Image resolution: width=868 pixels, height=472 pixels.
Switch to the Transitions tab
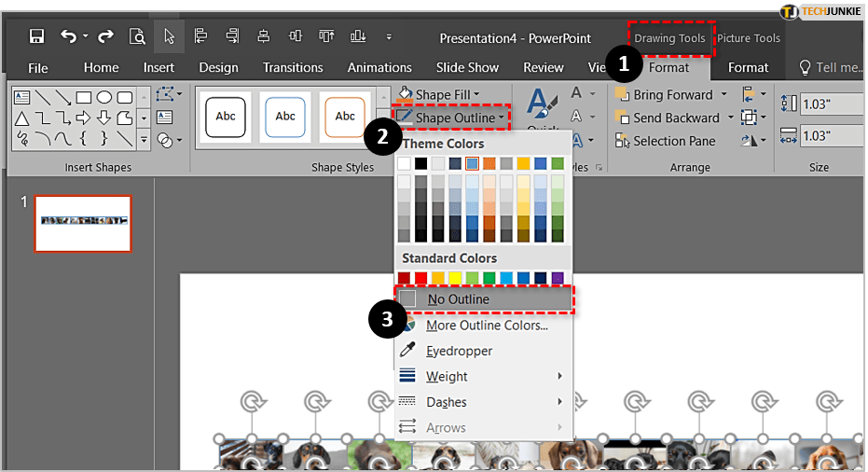293,67
